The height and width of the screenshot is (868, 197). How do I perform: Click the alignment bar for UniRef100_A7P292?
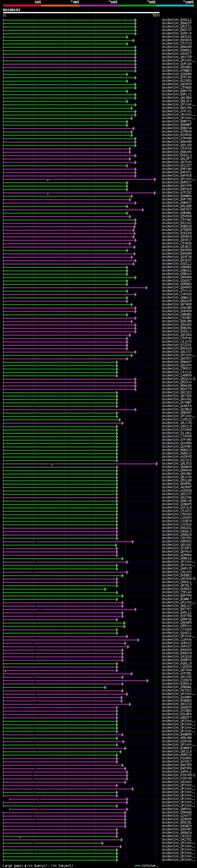tap(79, 193)
